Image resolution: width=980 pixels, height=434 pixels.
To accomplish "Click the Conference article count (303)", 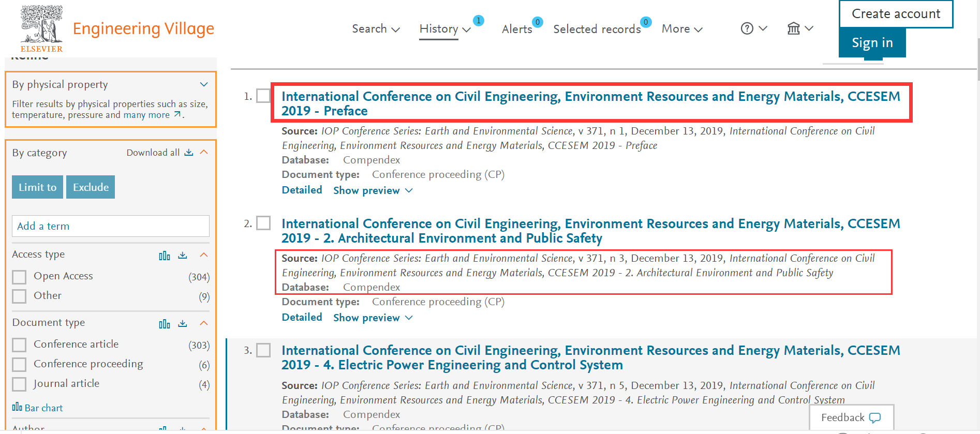I will (199, 346).
